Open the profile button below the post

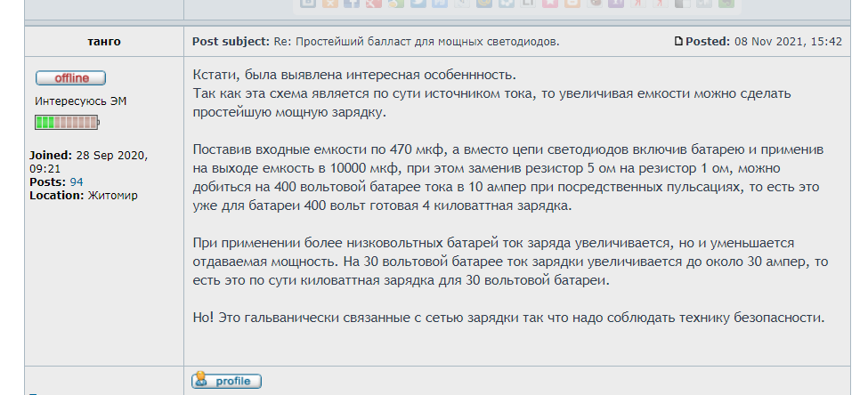[227, 381]
